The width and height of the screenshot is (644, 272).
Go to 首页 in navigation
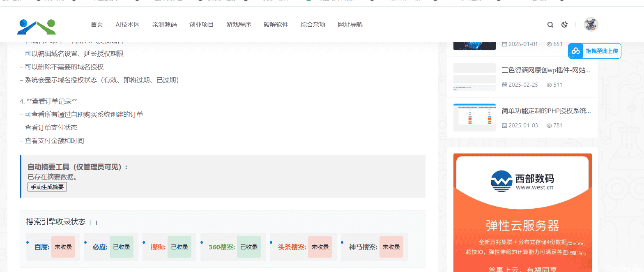point(97,25)
